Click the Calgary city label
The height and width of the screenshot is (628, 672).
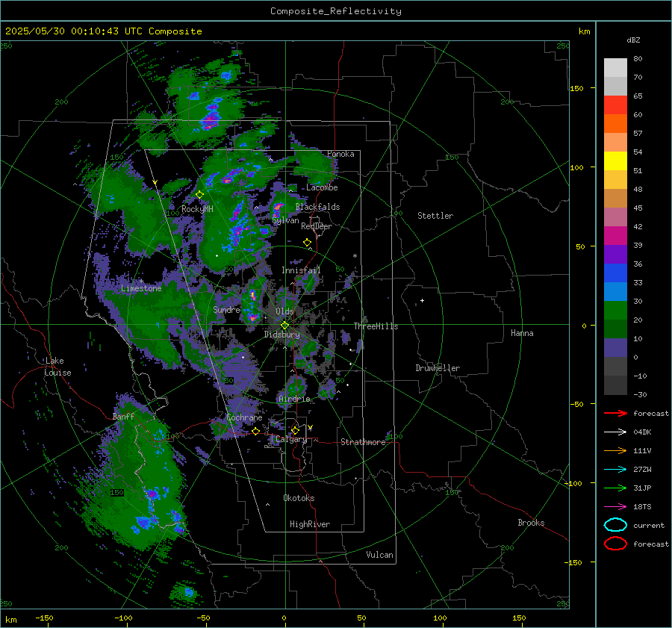coord(291,439)
